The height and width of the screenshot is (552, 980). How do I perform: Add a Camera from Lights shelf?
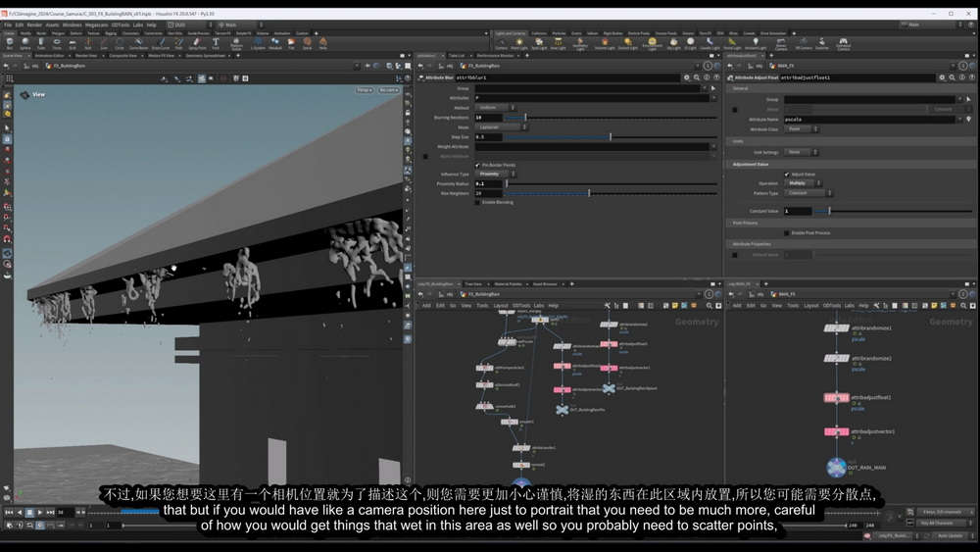[x=501, y=43]
